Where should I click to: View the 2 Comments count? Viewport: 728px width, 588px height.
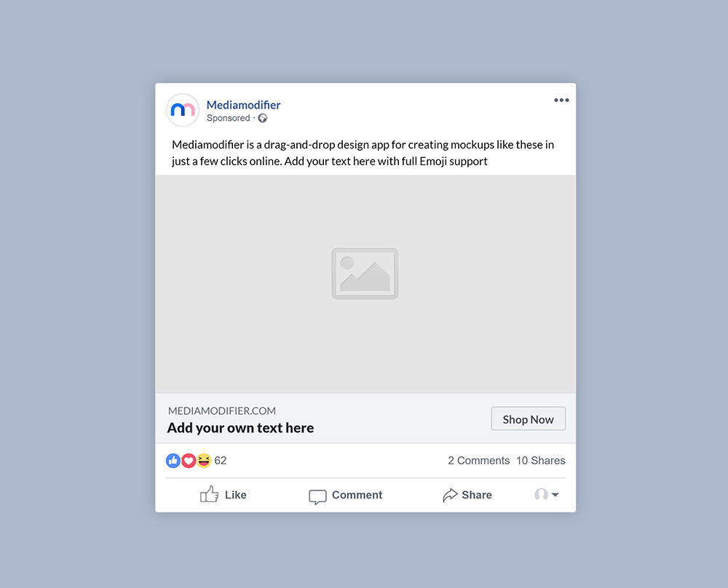coord(478,461)
